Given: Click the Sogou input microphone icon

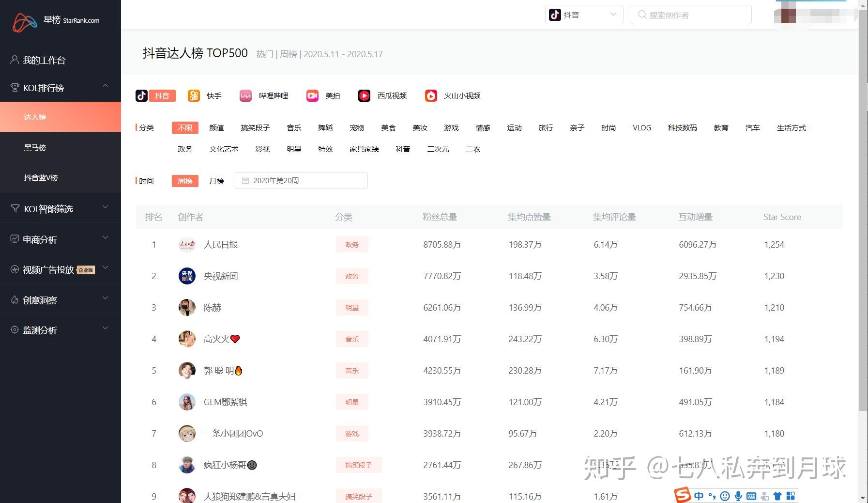Looking at the screenshot, I should tap(738, 496).
